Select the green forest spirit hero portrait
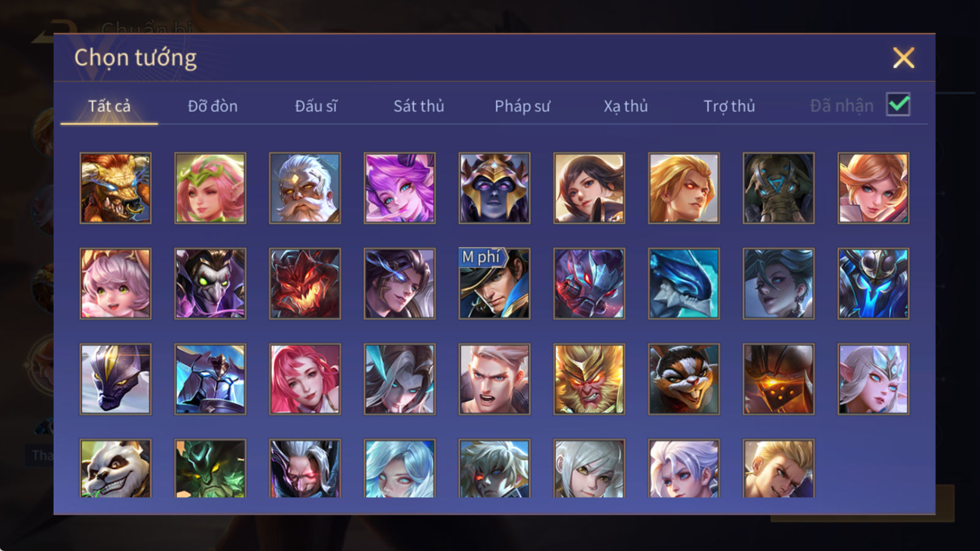Viewport: 980px width, 551px height. click(210, 468)
